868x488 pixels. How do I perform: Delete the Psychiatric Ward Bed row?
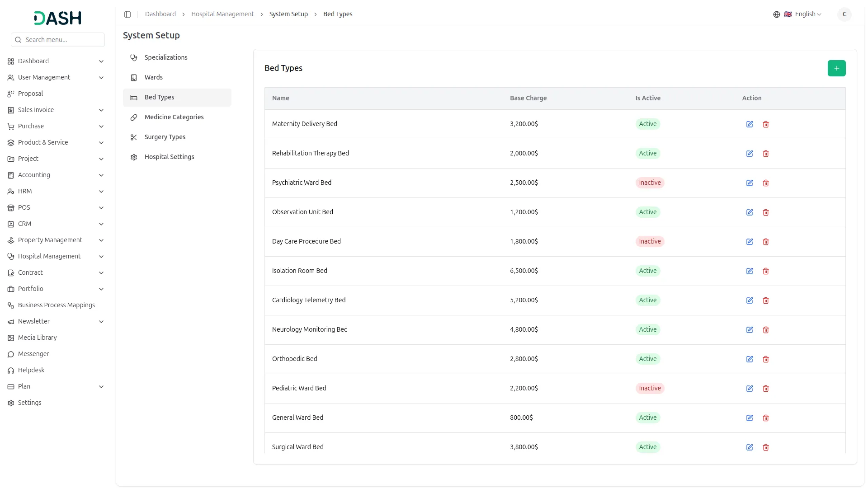point(765,183)
